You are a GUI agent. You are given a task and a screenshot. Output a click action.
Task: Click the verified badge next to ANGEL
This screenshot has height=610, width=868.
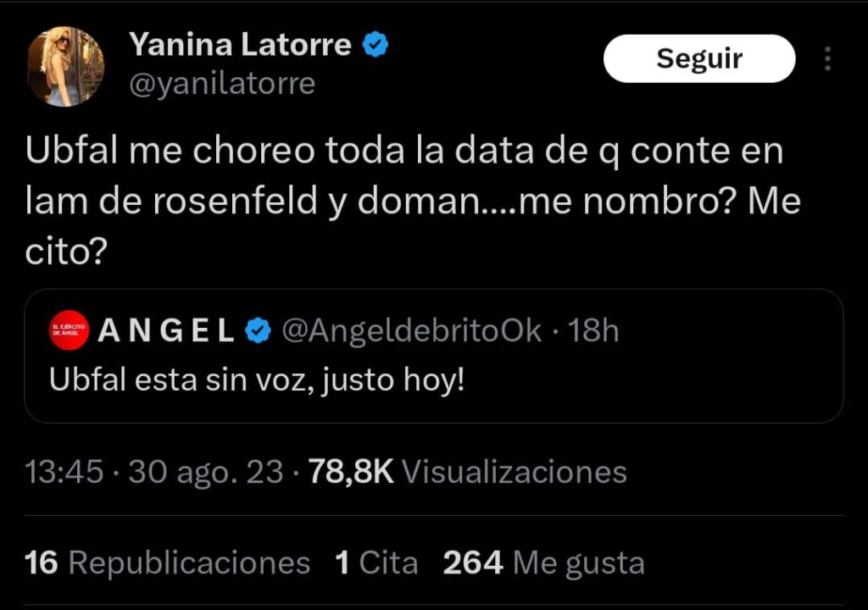(257, 331)
